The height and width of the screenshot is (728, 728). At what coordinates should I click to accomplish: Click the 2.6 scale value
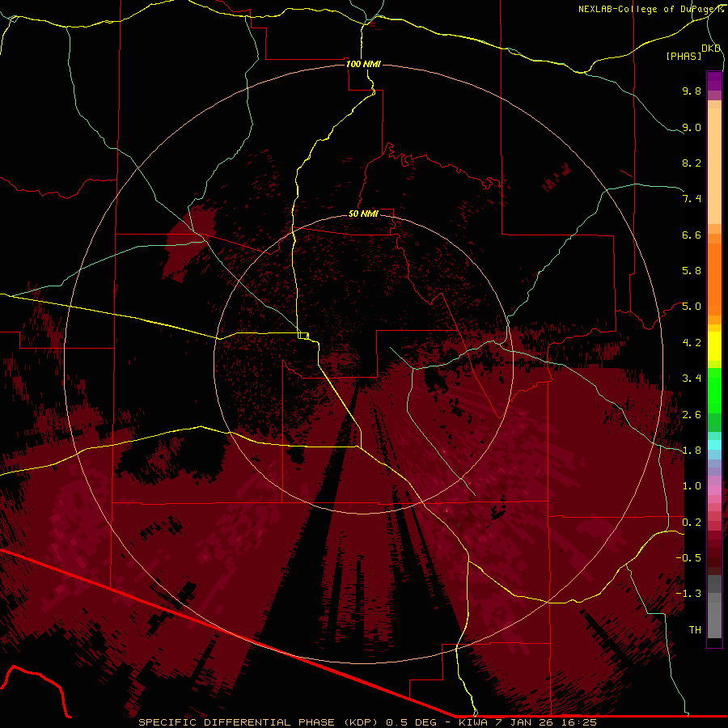tap(692, 415)
